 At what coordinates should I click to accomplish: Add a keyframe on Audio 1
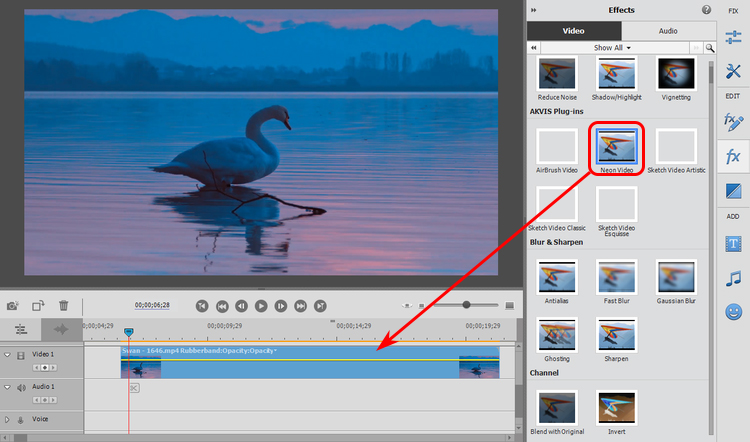click(44, 400)
